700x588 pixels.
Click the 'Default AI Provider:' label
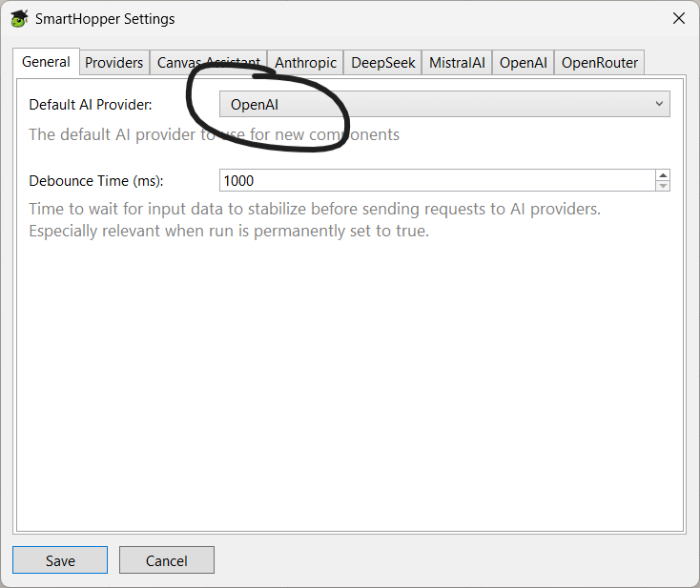click(x=91, y=105)
